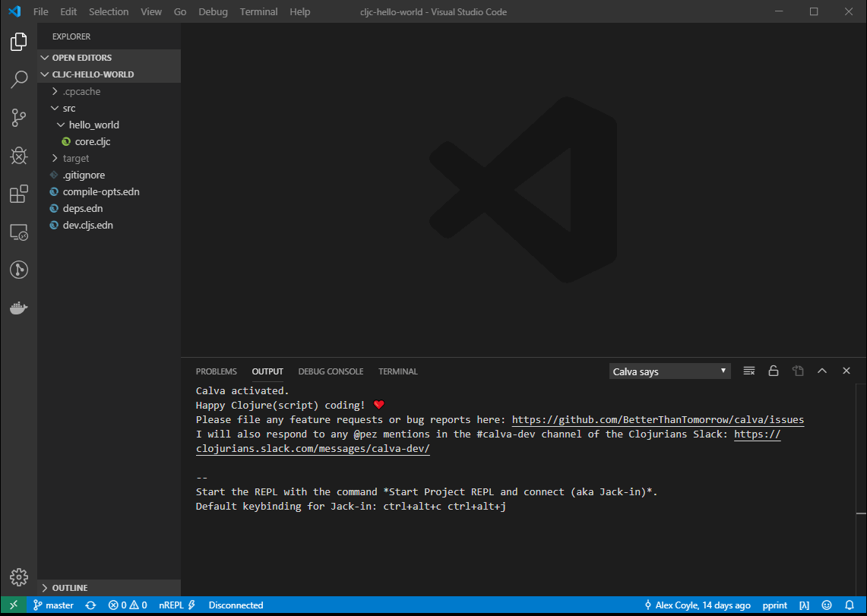Open the Extensions view icon
Image resolution: width=867 pixels, height=616 pixels.
point(19,194)
